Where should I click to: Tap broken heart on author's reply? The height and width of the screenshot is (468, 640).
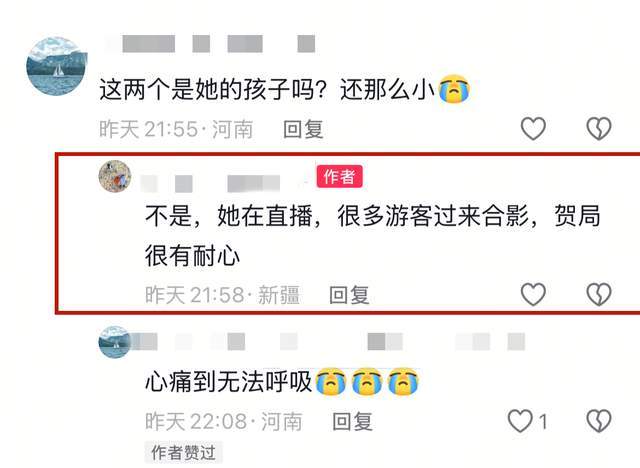pyautogui.click(x=599, y=294)
